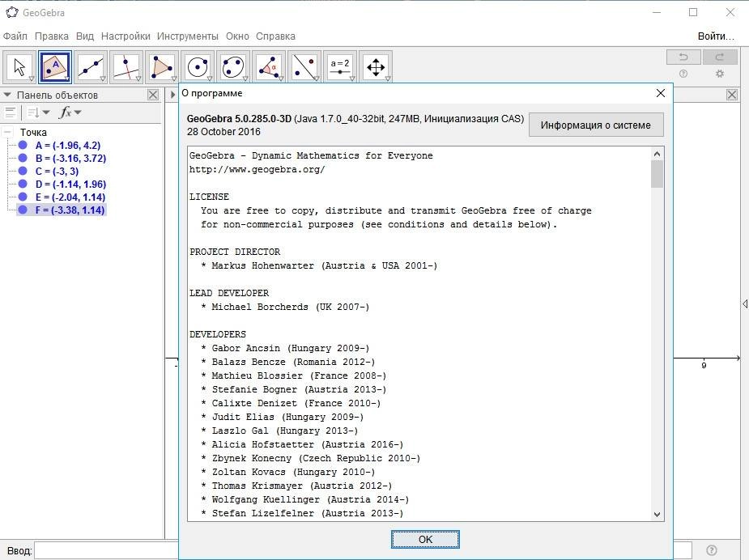Open the Файл menu
The height and width of the screenshot is (560, 749).
pos(15,36)
